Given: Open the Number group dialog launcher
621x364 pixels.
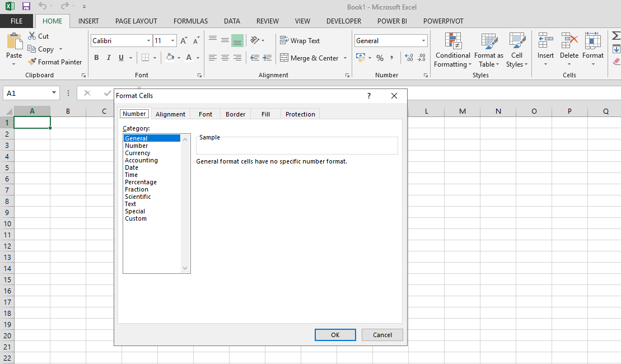Looking at the screenshot, I should 426,75.
